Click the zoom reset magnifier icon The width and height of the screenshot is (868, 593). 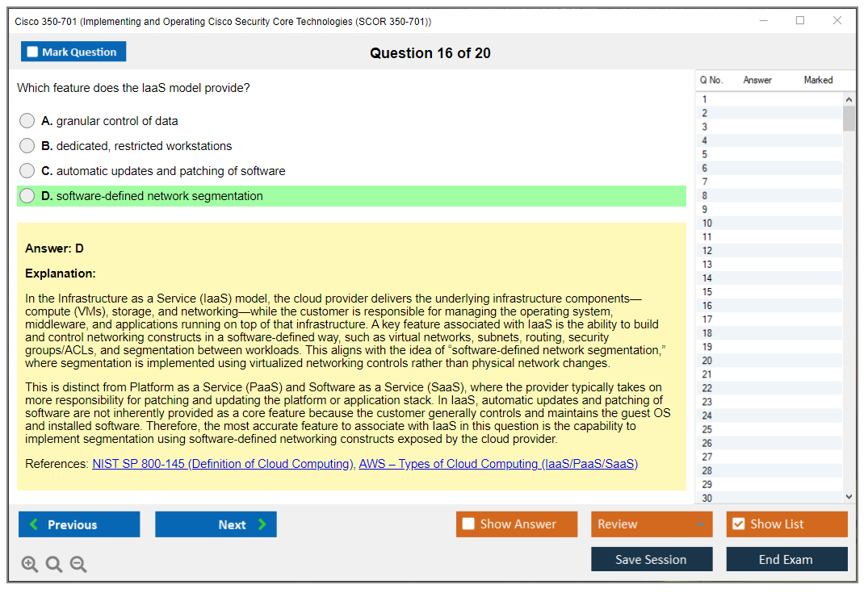coord(54,565)
